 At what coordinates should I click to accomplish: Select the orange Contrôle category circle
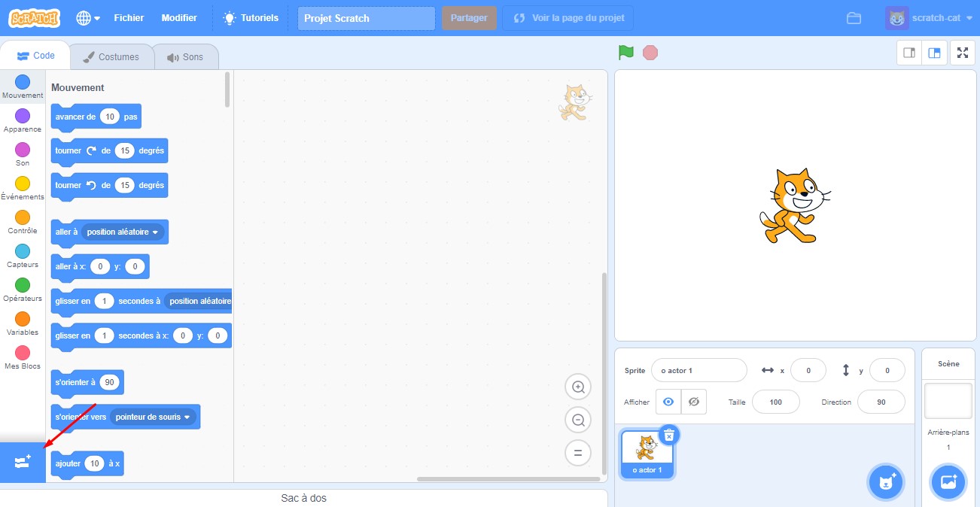23,217
